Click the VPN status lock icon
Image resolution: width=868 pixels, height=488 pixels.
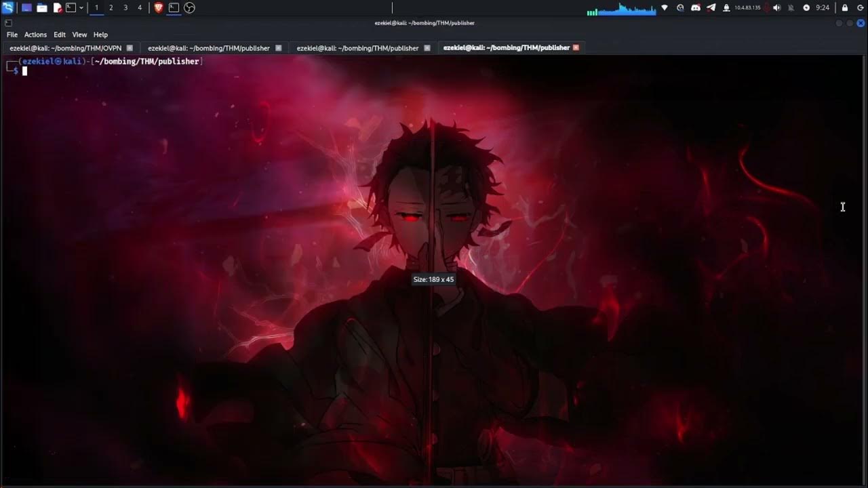tap(726, 7)
